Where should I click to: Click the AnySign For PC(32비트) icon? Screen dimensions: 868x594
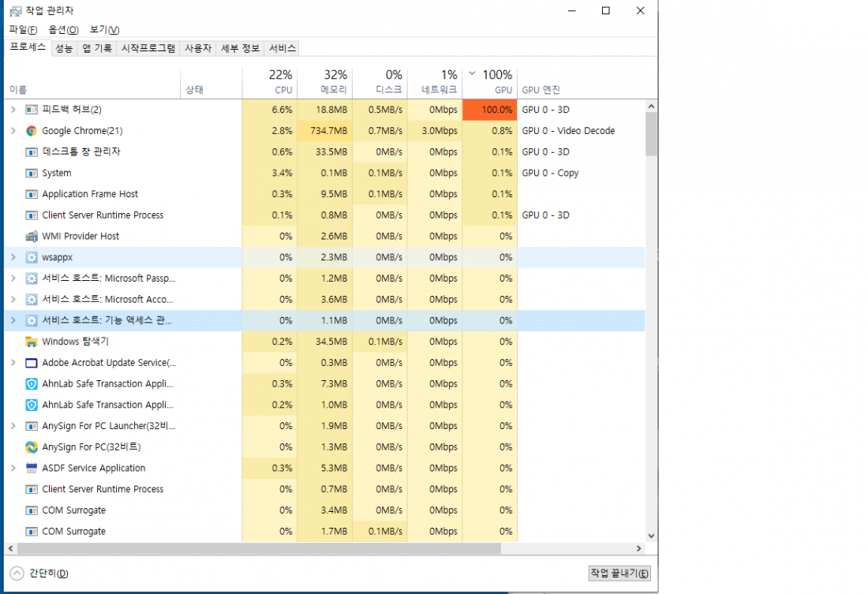coord(32,447)
